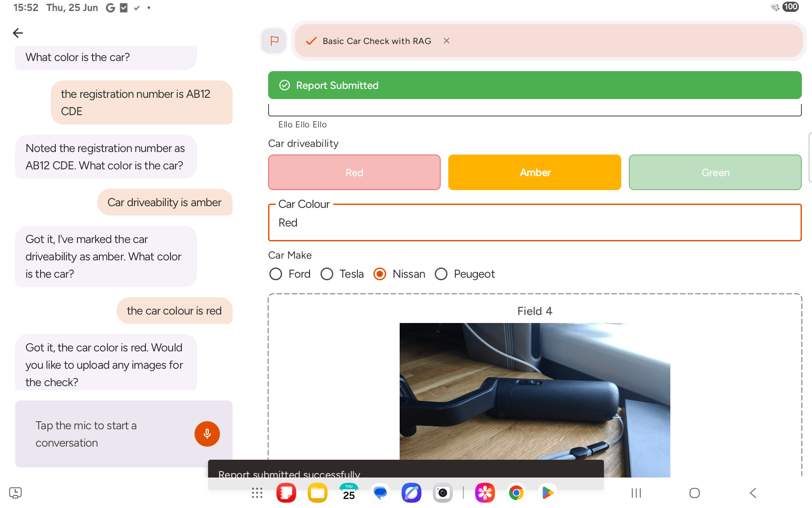Viewport: 812px width, 508px height.
Task: Tap the Report Submitted green banner
Action: coord(535,85)
